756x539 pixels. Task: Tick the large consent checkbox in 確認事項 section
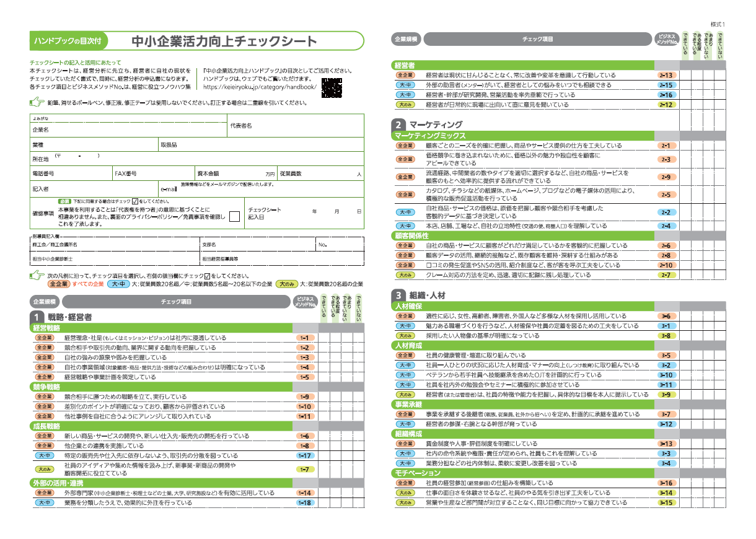pos(234,216)
